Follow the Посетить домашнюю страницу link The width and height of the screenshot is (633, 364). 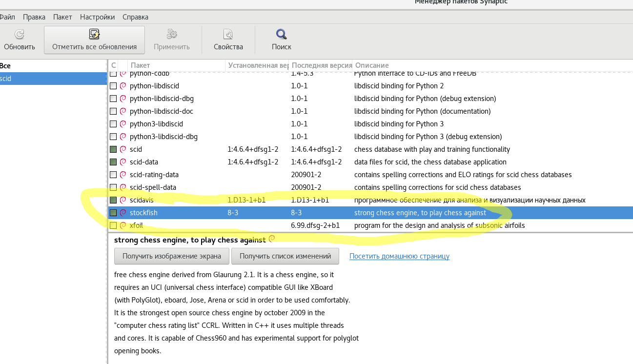(399, 256)
